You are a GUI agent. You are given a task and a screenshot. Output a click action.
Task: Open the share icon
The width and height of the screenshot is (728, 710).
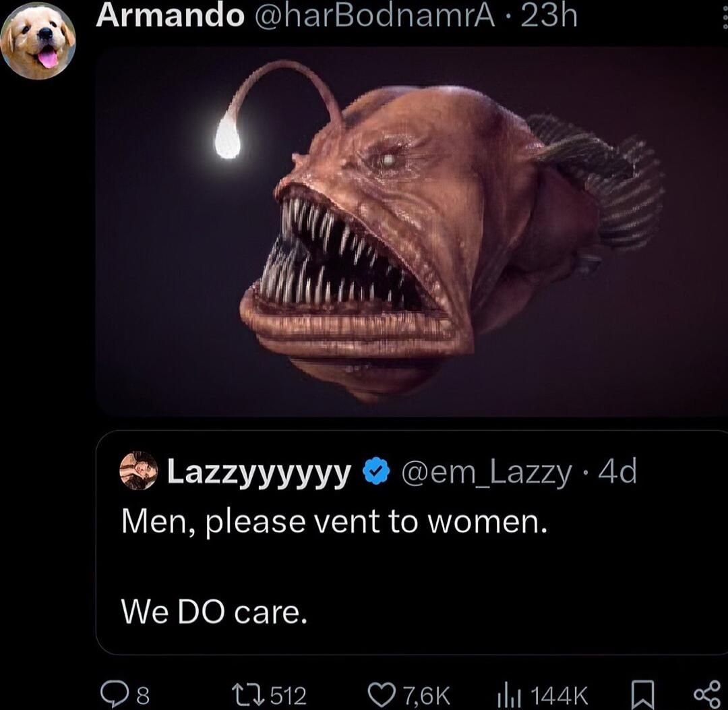706,694
